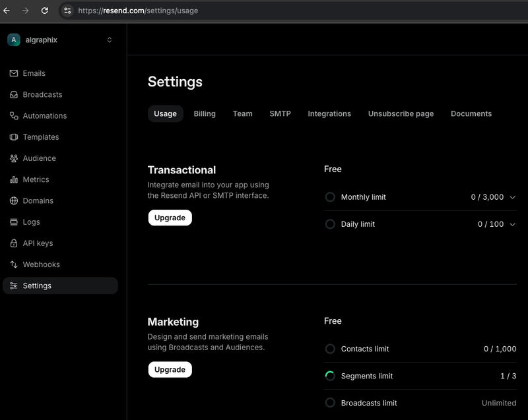
Task: Click the 'Segments limit' label
Action: tap(367, 376)
